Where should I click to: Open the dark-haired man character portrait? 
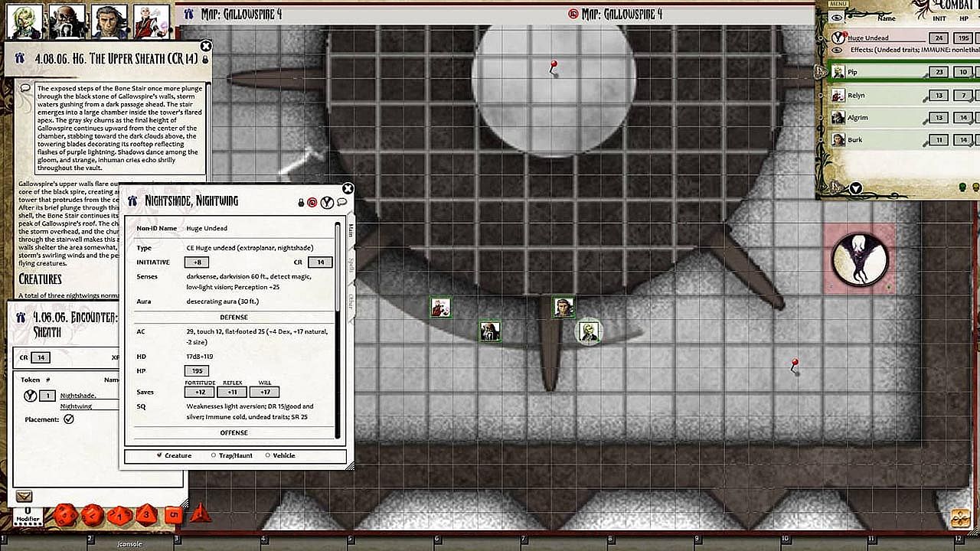[109, 21]
